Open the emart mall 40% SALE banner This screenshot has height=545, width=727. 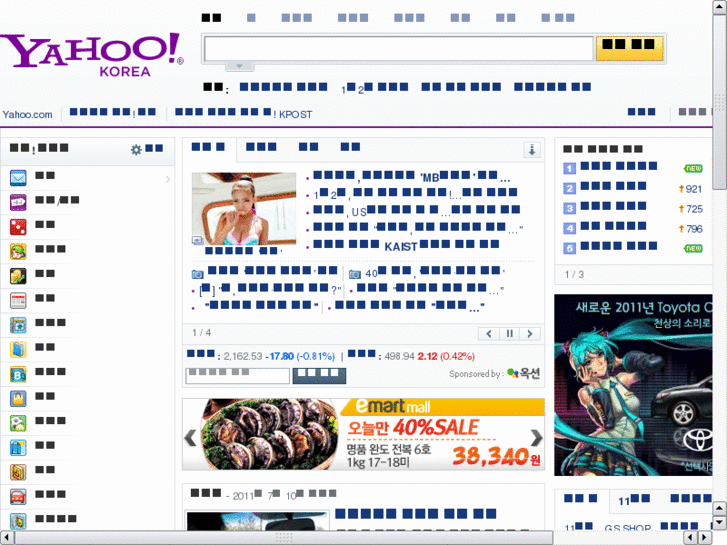point(364,434)
